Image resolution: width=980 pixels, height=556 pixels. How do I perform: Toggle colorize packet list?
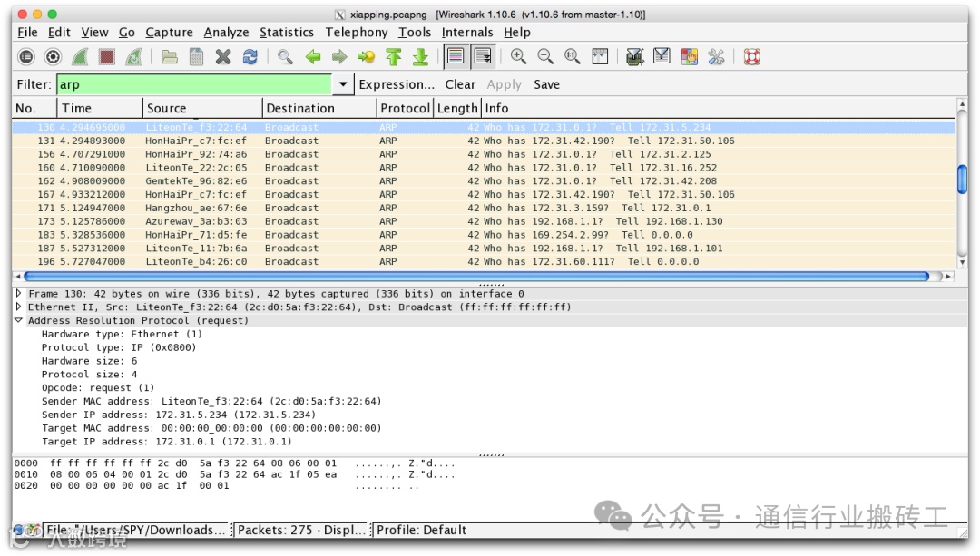tap(456, 57)
